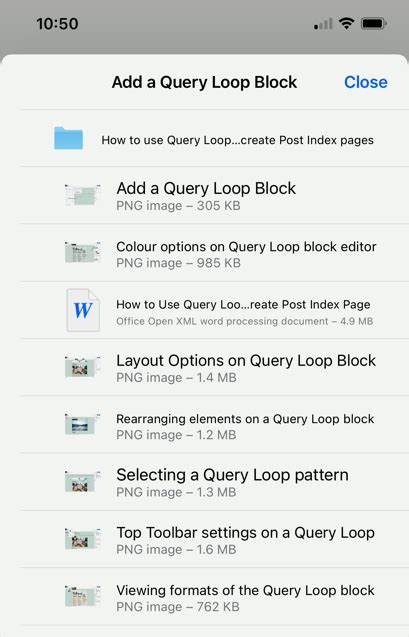The width and height of the screenshot is (409, 637).
Task: Open the blue folder icon
Action: [68, 139]
